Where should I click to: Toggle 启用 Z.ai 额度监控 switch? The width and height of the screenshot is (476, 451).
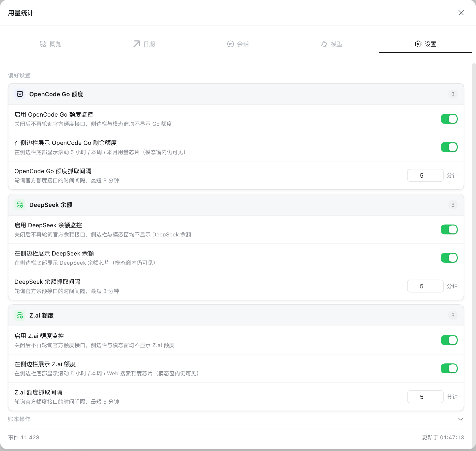[x=449, y=340]
